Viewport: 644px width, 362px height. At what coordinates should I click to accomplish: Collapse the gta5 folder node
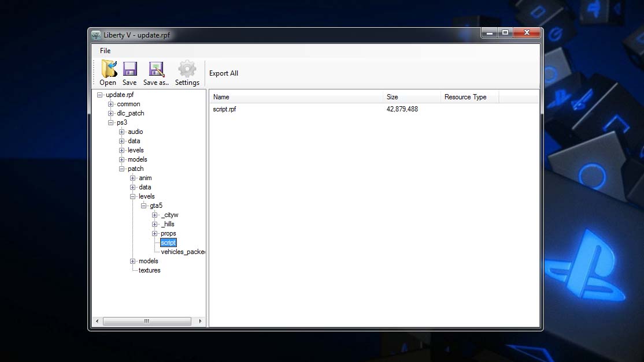coord(144,206)
